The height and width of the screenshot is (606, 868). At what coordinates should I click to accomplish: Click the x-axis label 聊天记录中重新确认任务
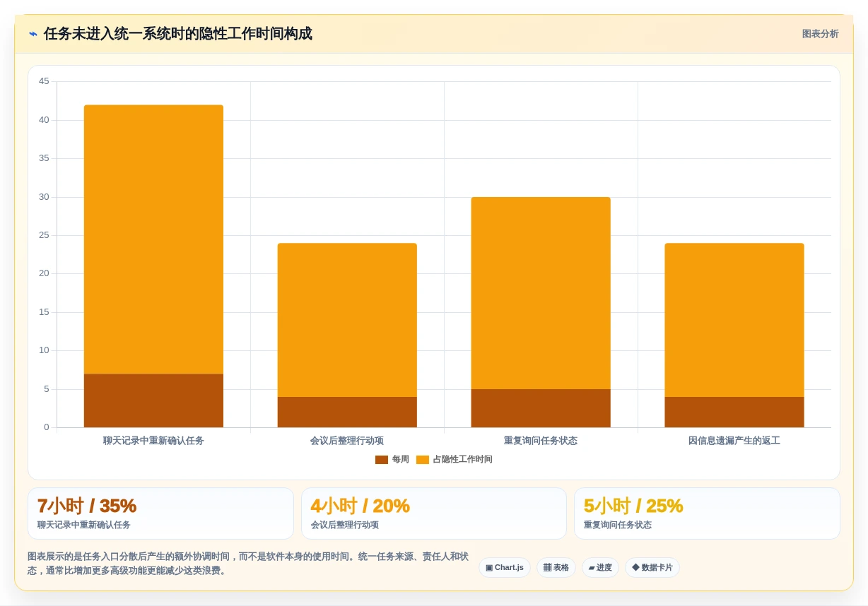153,441
